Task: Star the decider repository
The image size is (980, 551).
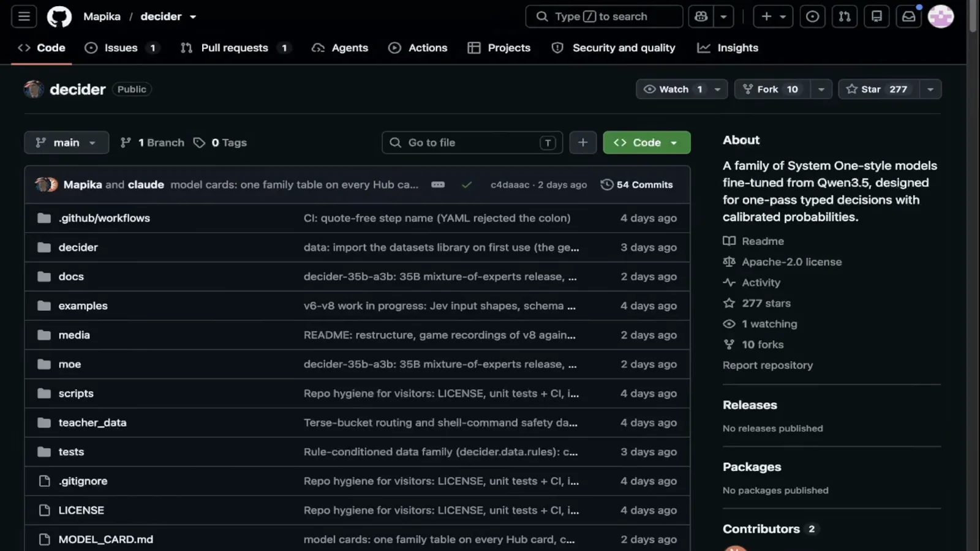Action: tap(878, 89)
